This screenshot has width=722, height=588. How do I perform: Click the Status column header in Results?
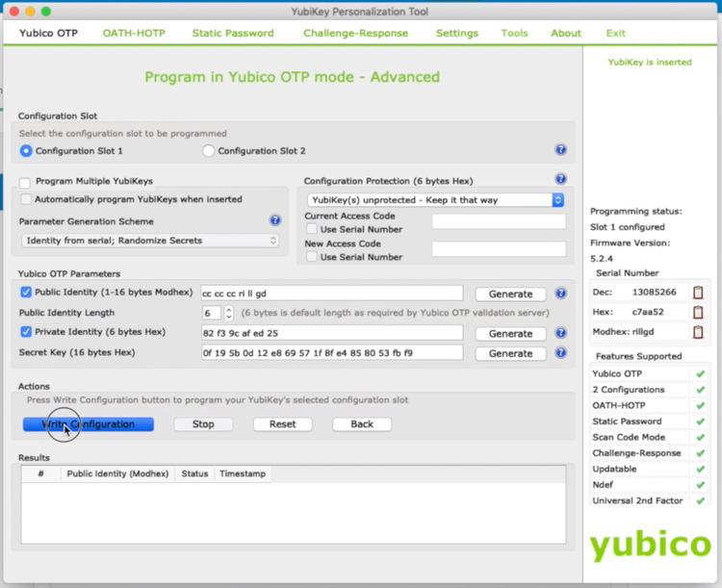[194, 473]
